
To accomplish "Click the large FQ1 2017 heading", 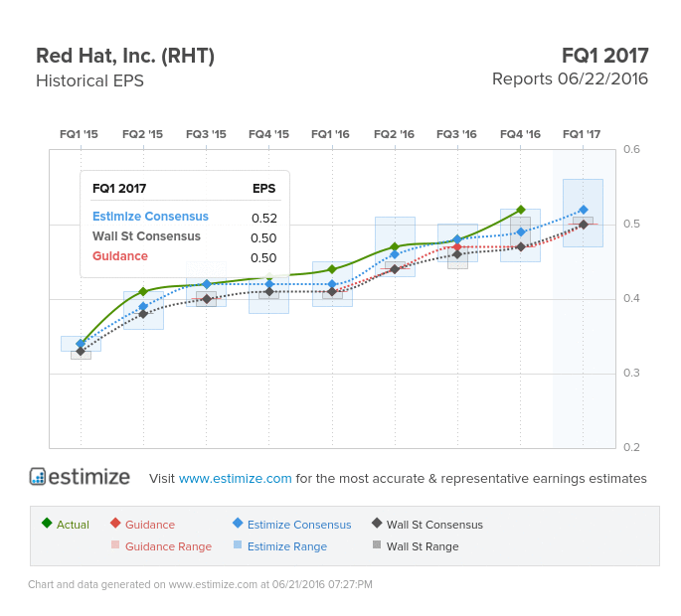I will point(605,56).
